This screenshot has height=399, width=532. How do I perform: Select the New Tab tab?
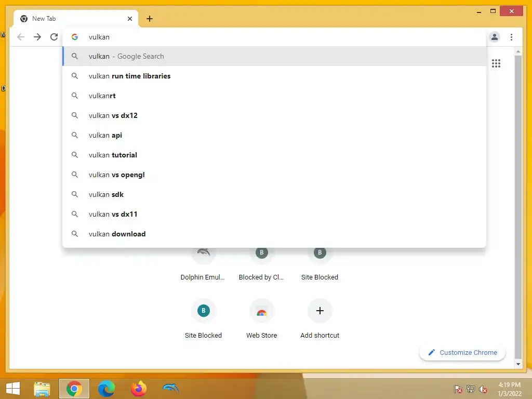(76, 19)
